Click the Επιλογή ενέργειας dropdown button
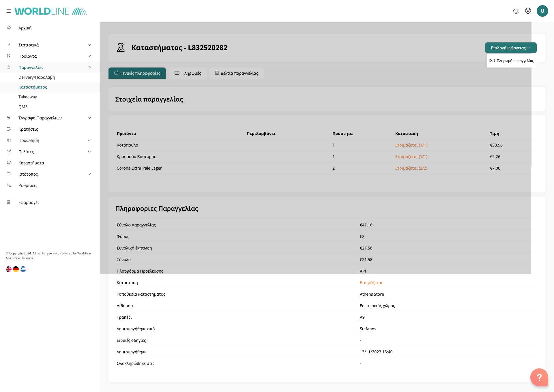 point(510,48)
